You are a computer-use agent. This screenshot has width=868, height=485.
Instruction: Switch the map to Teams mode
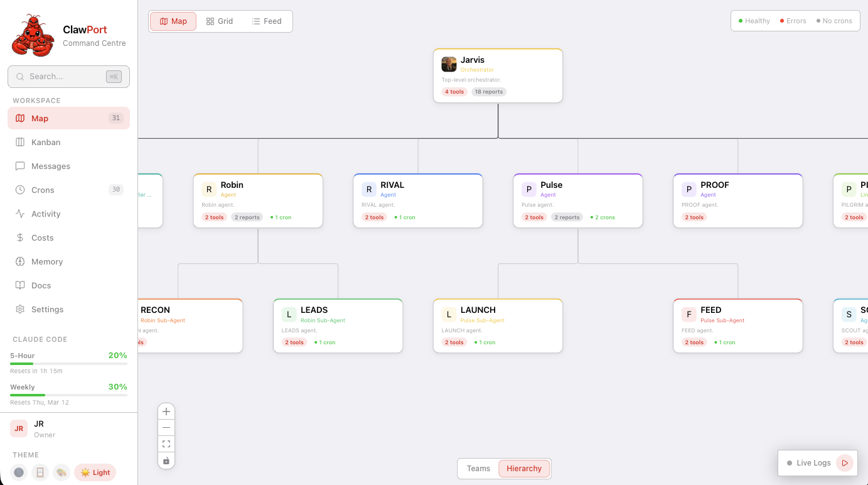tap(478, 468)
